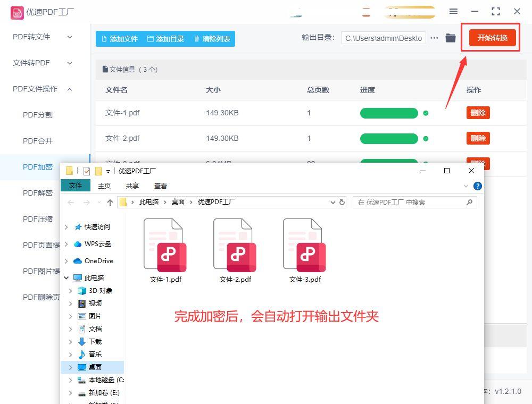Click the Explorer help question mark icon

[x=477, y=186]
